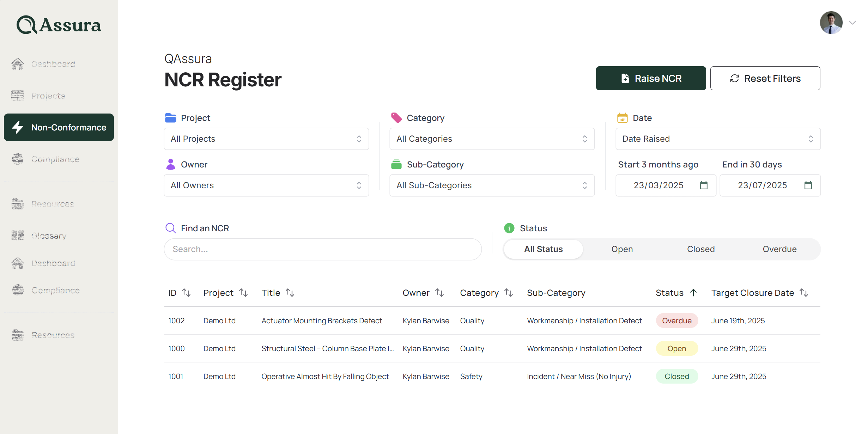Click the purple Owner person icon
Image resolution: width=868 pixels, height=434 pixels.
click(x=171, y=164)
